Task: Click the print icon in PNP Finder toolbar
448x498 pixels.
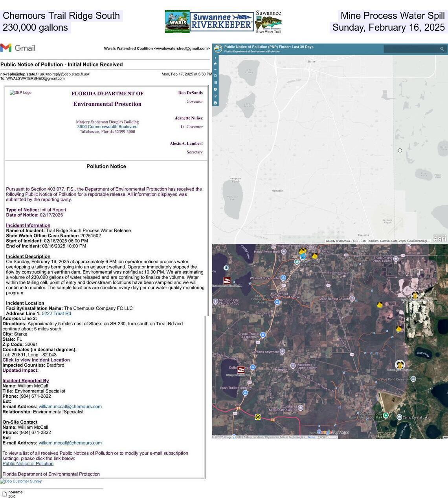Action: (x=215, y=103)
